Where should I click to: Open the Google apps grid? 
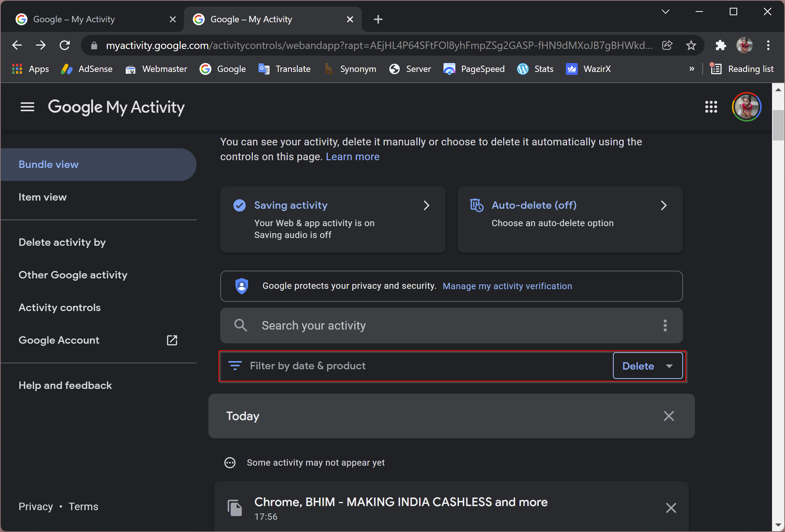[711, 107]
